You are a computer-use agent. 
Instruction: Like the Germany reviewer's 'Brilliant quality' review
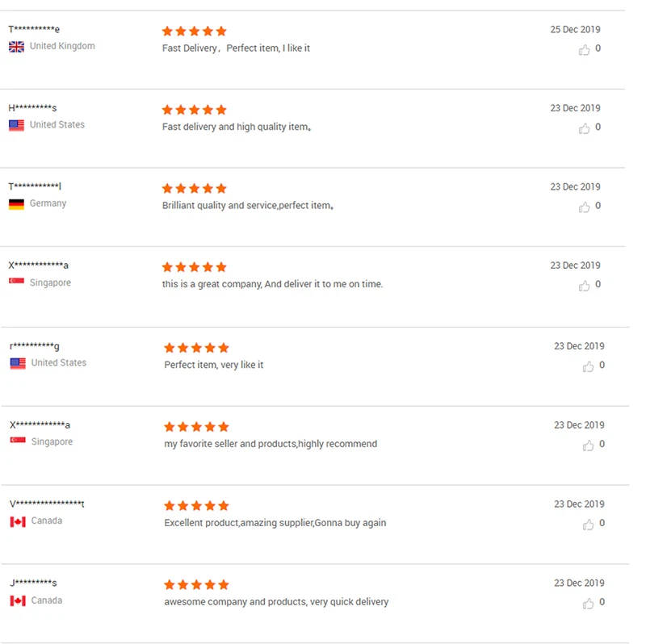tap(584, 207)
